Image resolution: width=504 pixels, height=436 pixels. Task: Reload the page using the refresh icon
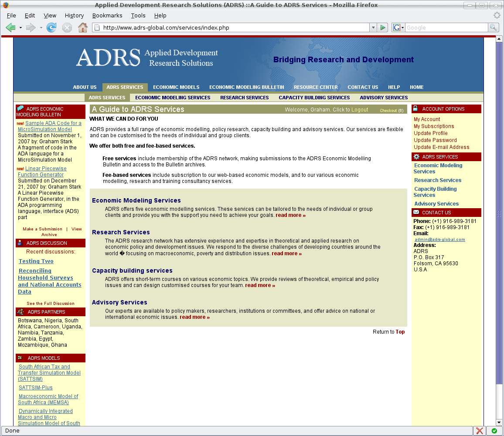52,27
